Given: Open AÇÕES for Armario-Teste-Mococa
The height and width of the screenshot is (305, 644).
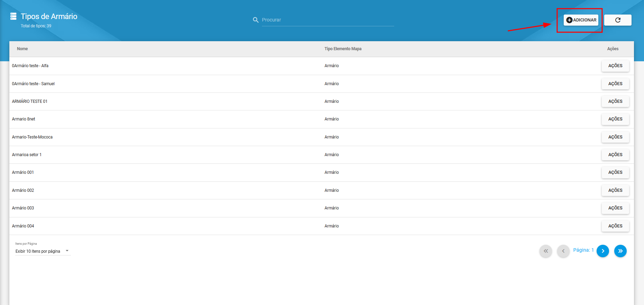Looking at the screenshot, I should pos(615,137).
